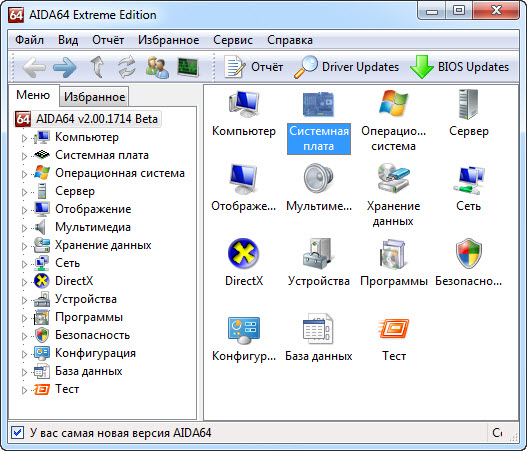This screenshot has width=527, height=451.
Task: Click the Driver Updates button
Action: point(346,67)
